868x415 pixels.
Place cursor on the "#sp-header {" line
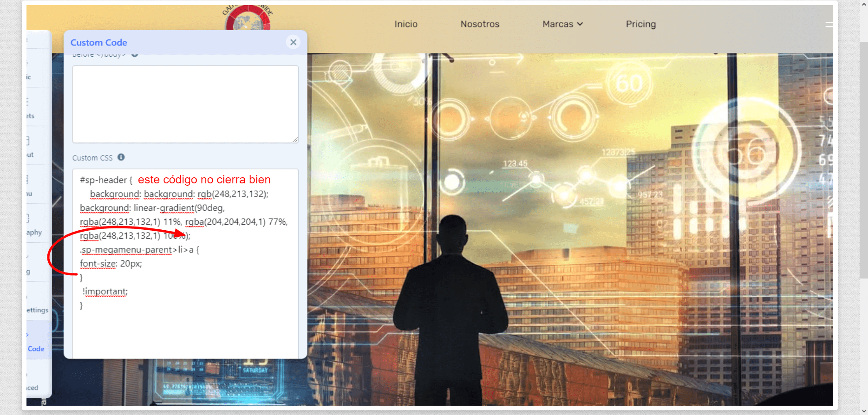pos(106,180)
